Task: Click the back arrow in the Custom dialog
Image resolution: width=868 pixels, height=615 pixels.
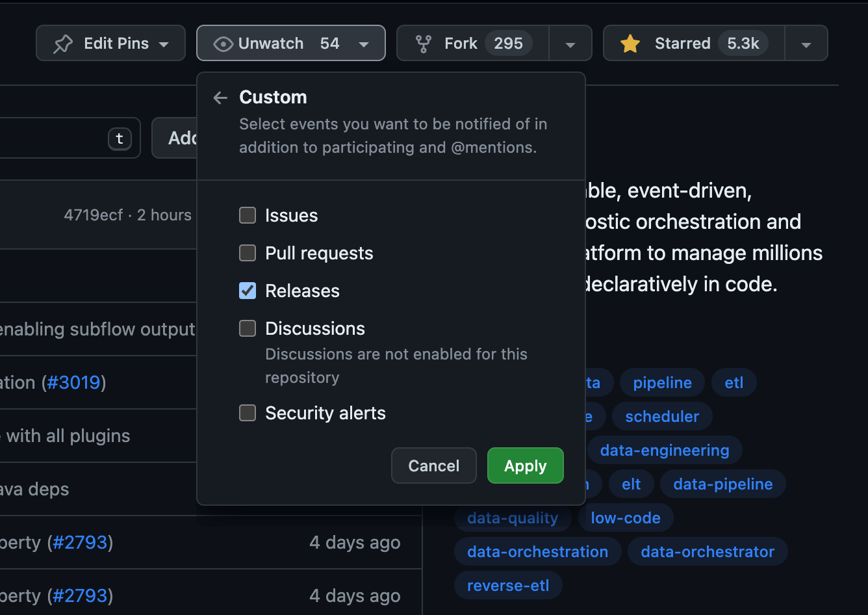Action: (x=220, y=98)
